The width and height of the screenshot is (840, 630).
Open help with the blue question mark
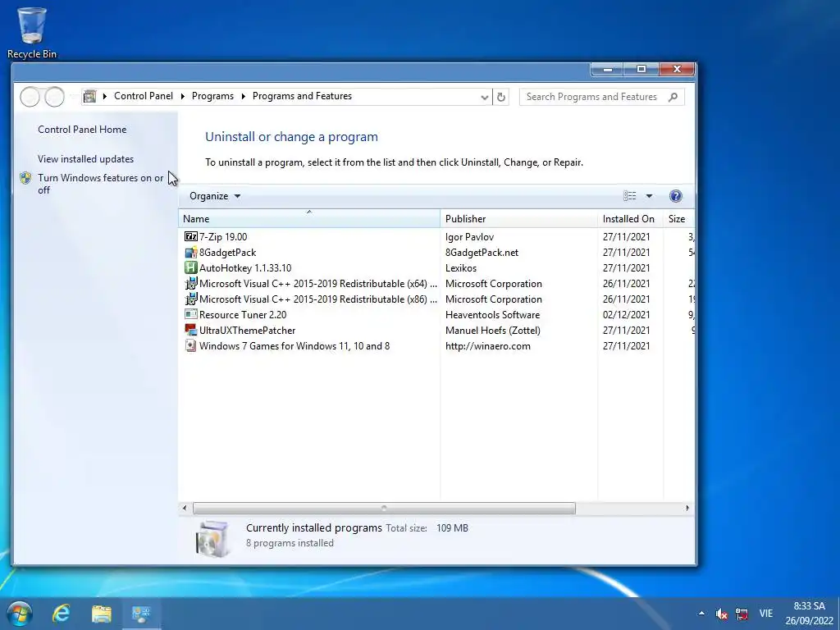[676, 196]
